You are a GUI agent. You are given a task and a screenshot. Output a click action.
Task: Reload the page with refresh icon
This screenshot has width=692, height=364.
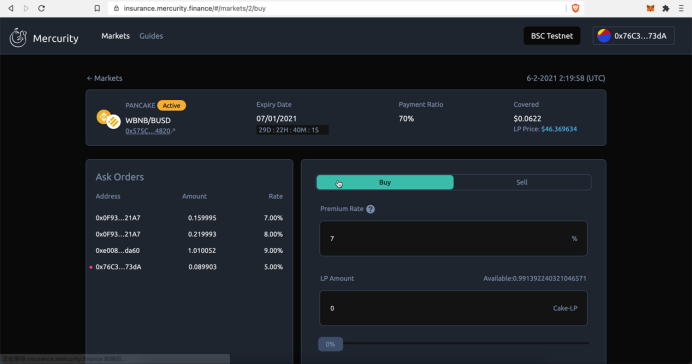coord(41,8)
